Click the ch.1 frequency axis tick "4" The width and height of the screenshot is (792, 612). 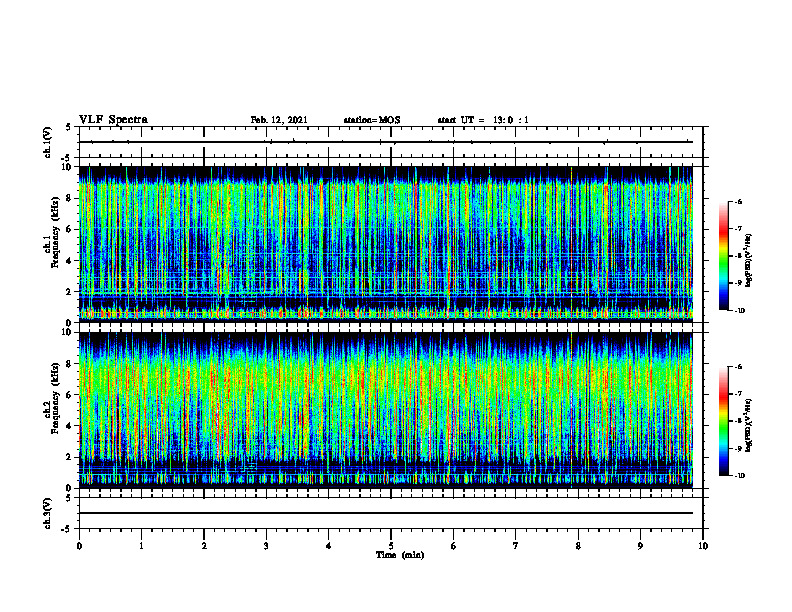pyautogui.click(x=69, y=261)
